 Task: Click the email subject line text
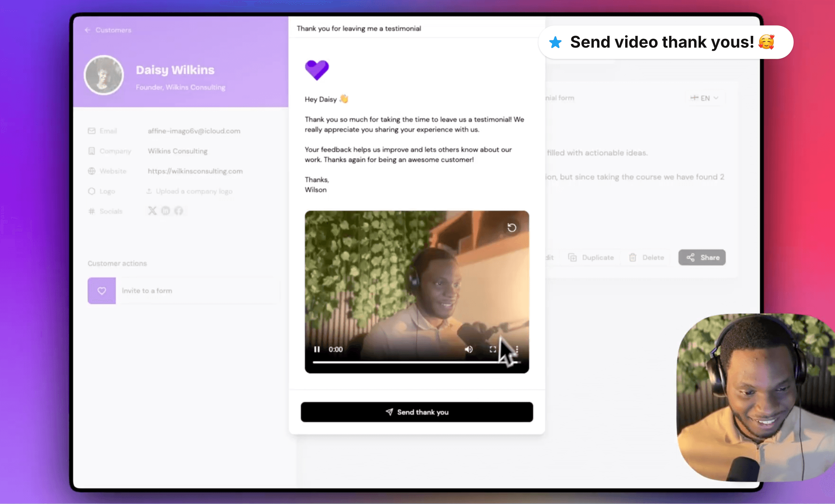[359, 29]
